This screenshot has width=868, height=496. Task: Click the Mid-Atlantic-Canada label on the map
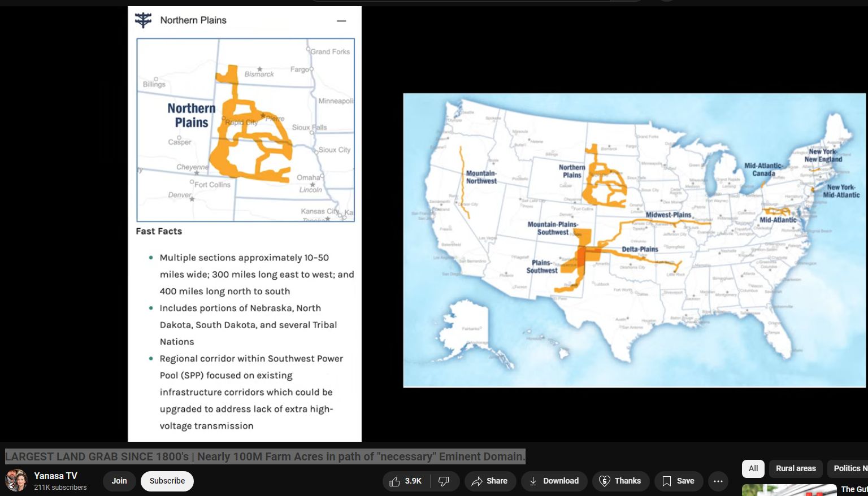coord(763,169)
